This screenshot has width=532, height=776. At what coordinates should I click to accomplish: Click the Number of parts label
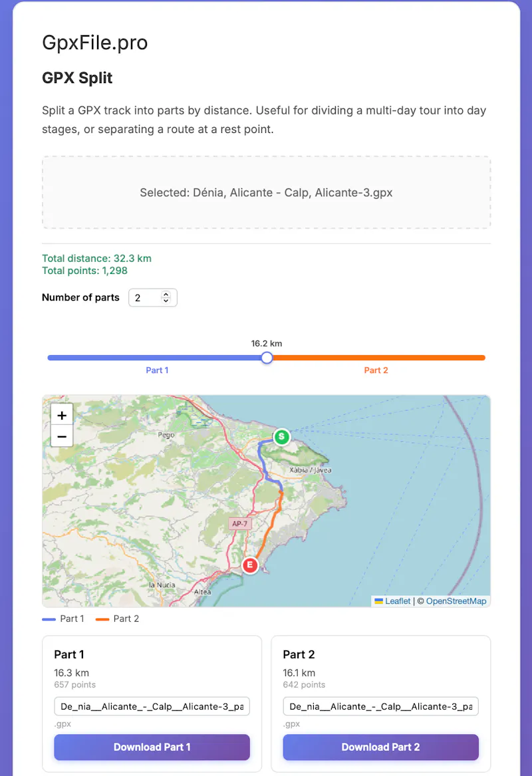click(80, 297)
